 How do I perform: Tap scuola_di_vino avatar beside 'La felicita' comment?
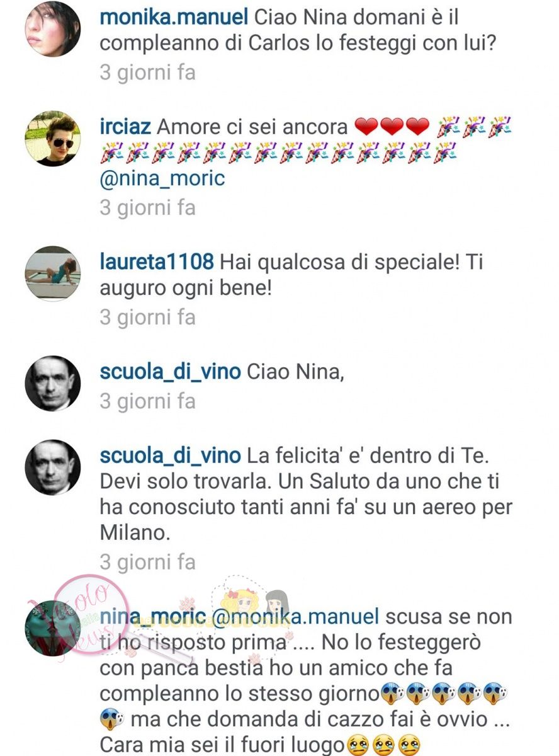click(x=53, y=467)
